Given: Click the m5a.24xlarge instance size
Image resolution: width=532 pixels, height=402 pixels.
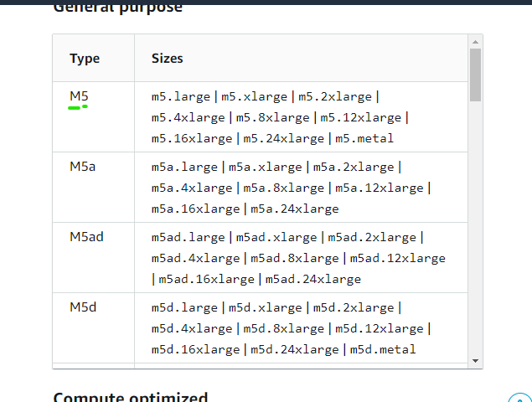Looking at the screenshot, I should pyautogui.click(x=293, y=209).
